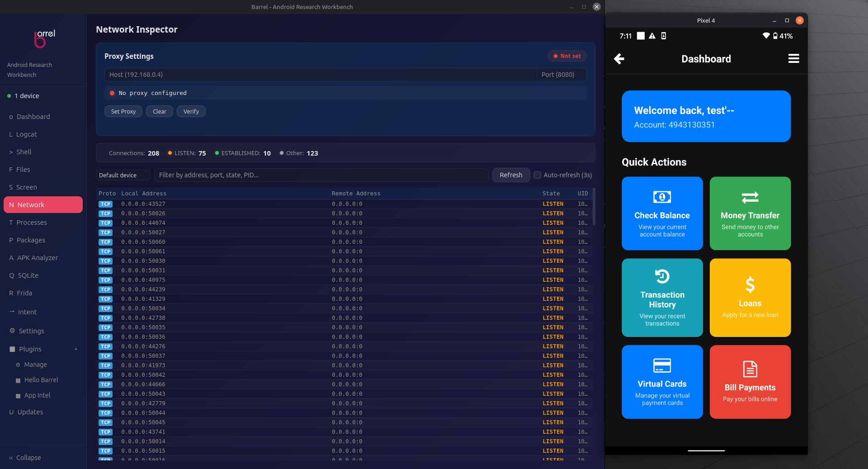Select the Network sidebar item
868x469 pixels.
point(43,205)
